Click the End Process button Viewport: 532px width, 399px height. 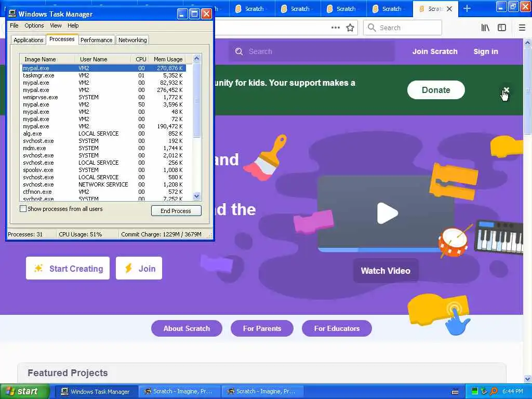click(176, 211)
